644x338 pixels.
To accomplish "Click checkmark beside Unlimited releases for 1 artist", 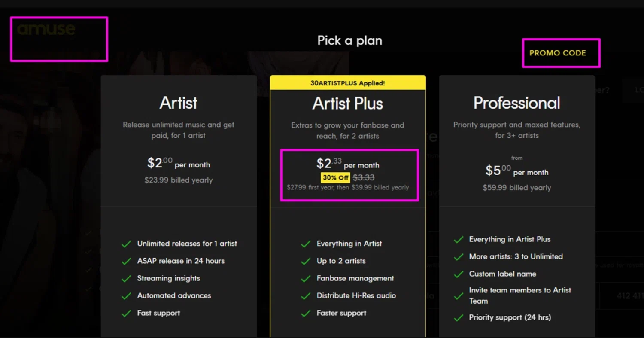I will point(126,244).
